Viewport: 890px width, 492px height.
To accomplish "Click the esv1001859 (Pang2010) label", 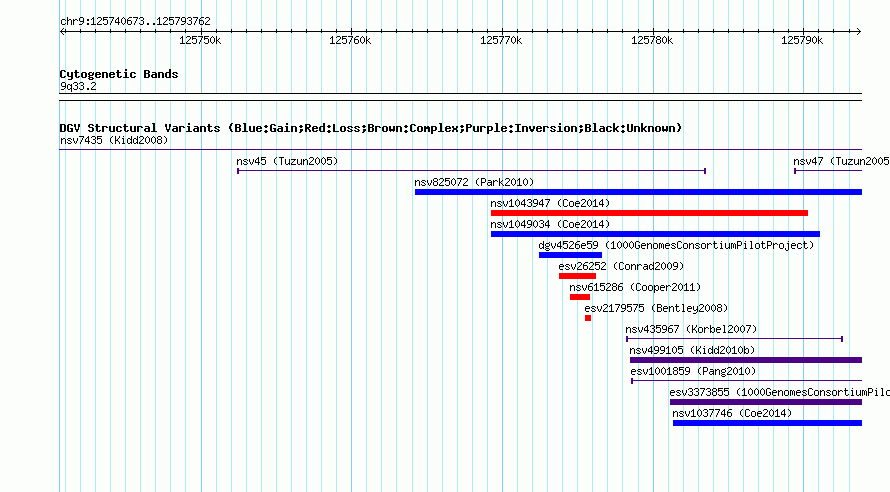I will coord(693,371).
